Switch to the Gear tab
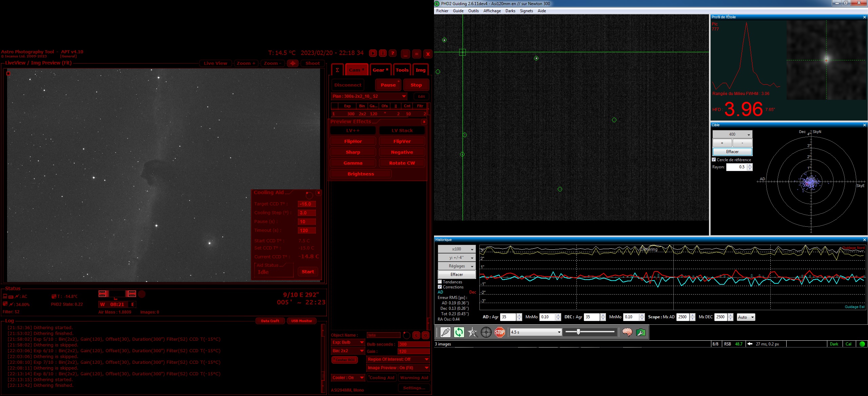The width and height of the screenshot is (868, 396). 380,70
